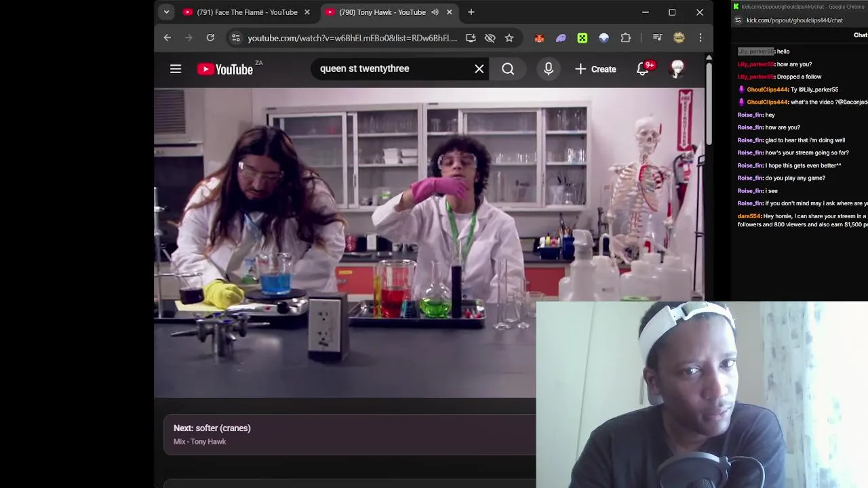Clear the YouTube search query
The image size is (868, 488).
click(x=479, y=68)
